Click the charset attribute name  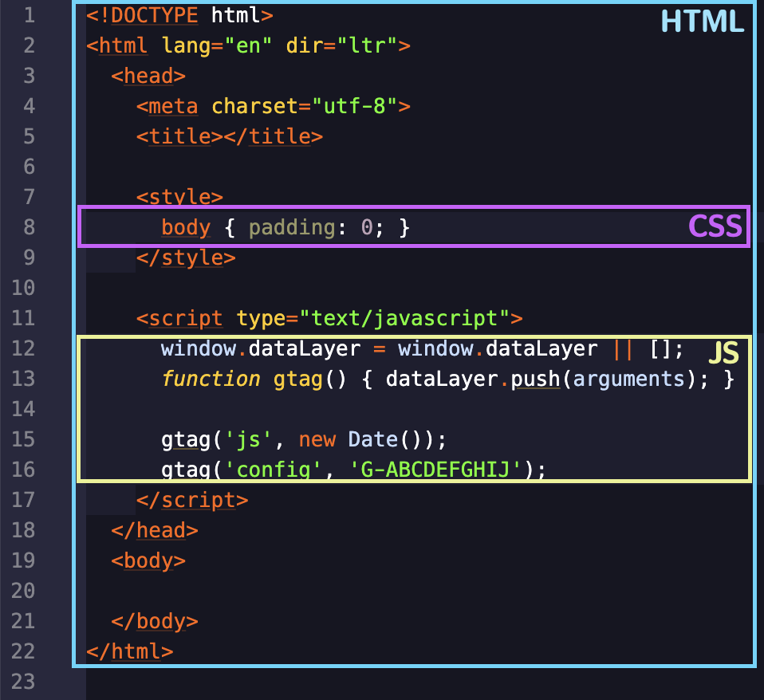coord(254,106)
